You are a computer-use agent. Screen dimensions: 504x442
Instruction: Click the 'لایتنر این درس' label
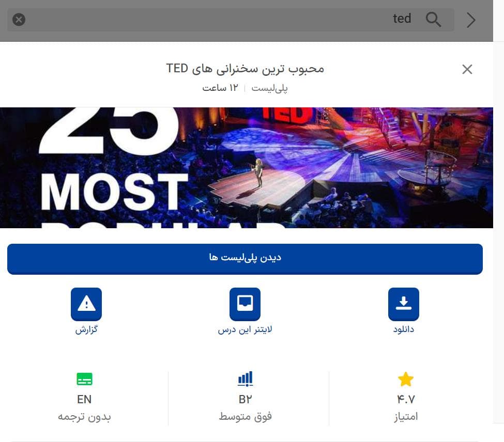[245, 329]
